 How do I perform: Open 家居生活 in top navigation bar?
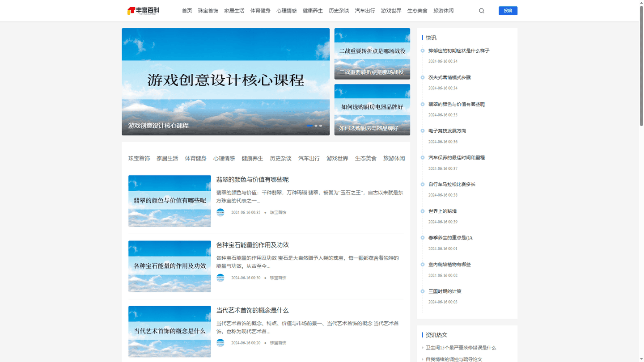pos(234,11)
